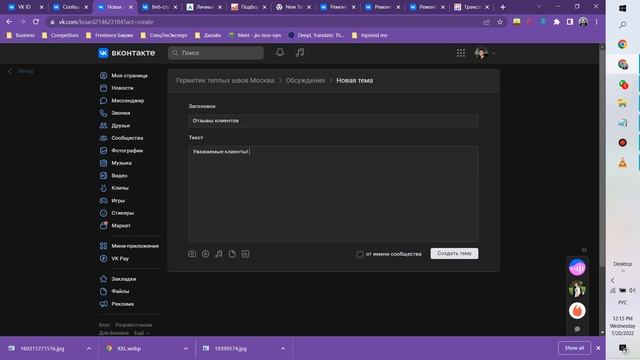This screenshot has width=640, height=360.
Task: Attach a video to the topic
Action: (205, 254)
